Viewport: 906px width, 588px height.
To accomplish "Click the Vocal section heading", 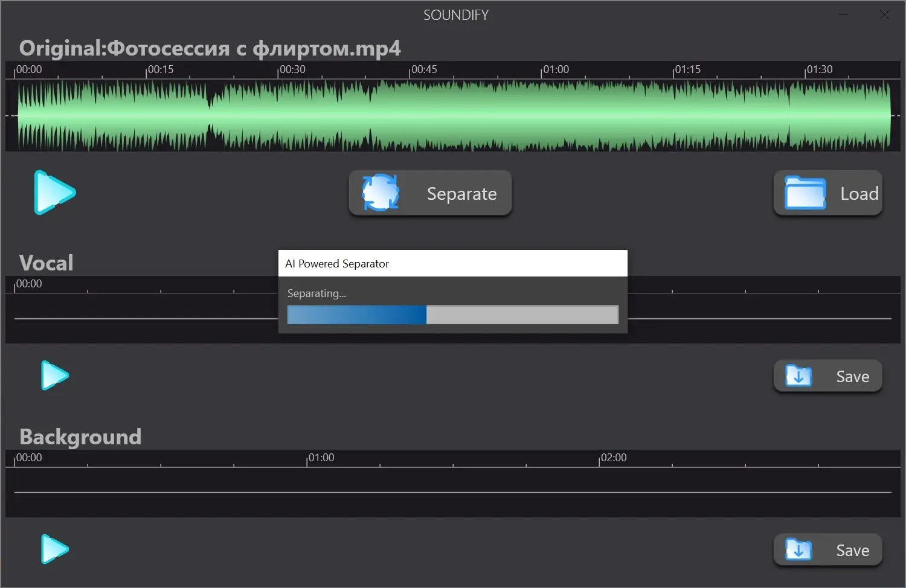I will click(x=46, y=262).
